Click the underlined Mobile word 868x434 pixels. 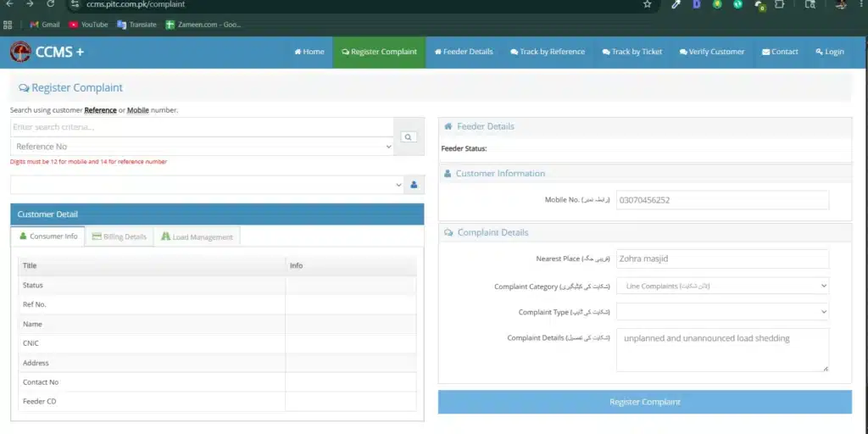click(x=138, y=110)
